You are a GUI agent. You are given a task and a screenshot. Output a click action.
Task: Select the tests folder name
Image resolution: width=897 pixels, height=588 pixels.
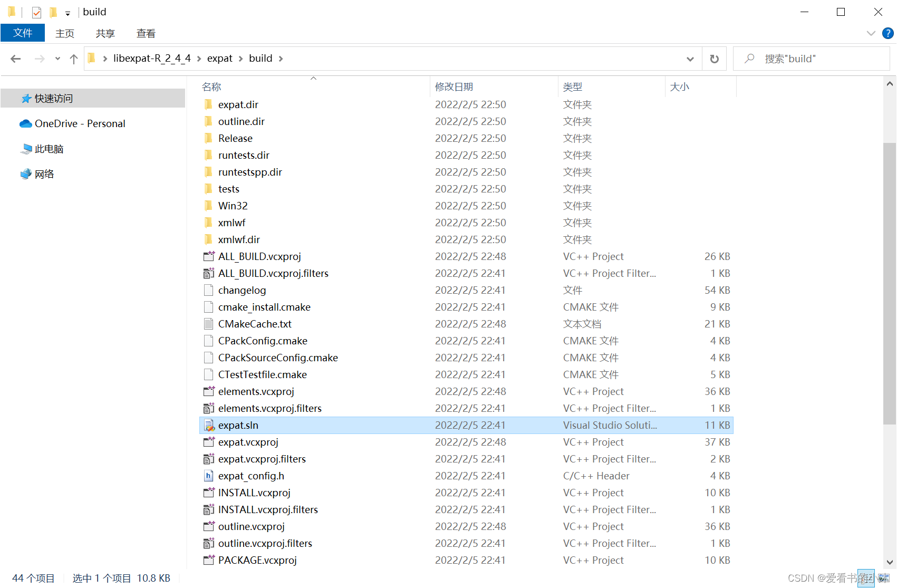[228, 189]
